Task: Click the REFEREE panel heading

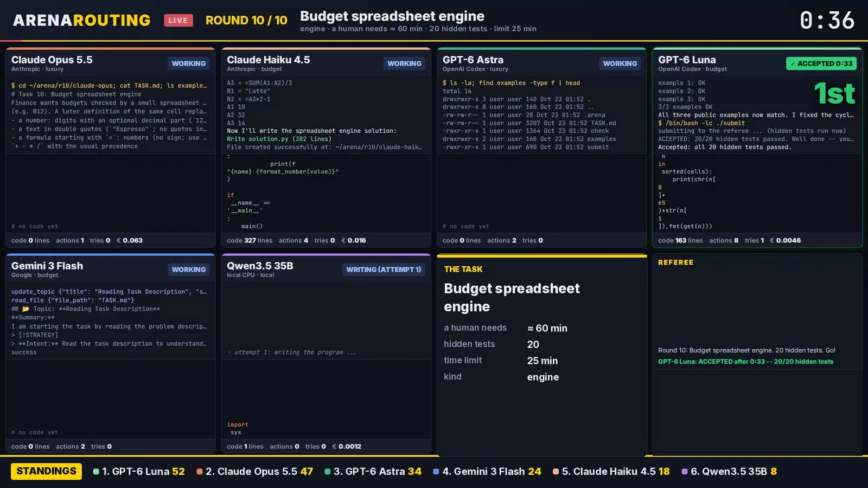Action: pos(675,262)
